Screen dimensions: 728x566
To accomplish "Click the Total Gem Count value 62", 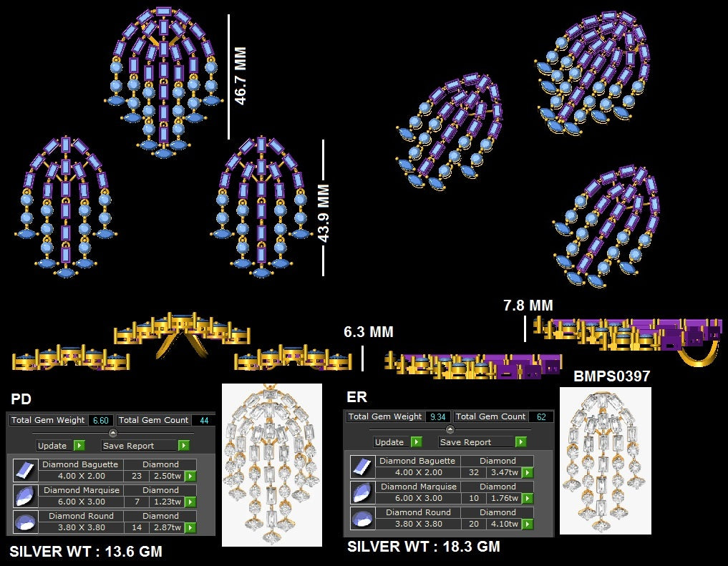I will tap(540, 416).
